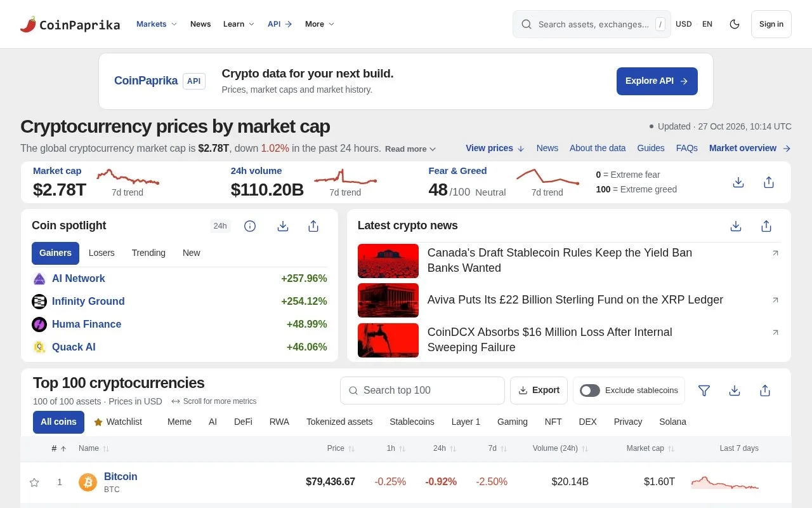
Task: Filter coins by Privacy category
Action: click(628, 422)
